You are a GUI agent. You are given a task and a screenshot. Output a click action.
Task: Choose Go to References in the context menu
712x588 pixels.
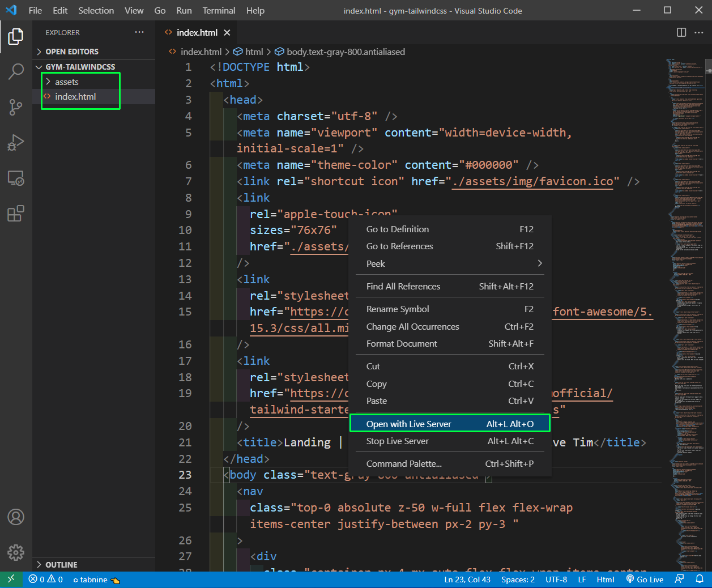(x=450, y=246)
